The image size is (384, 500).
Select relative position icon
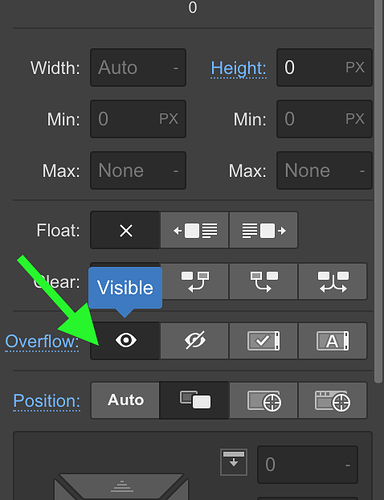tap(195, 400)
